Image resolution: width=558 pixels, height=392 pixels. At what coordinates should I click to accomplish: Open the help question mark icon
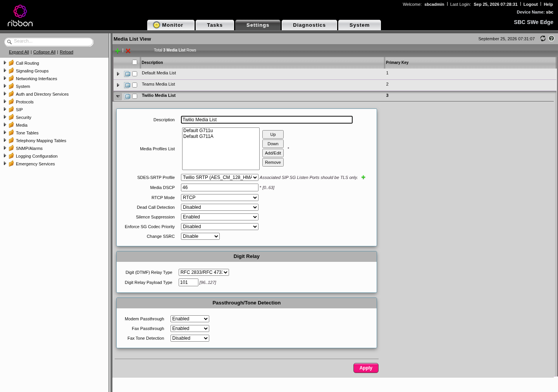click(551, 38)
